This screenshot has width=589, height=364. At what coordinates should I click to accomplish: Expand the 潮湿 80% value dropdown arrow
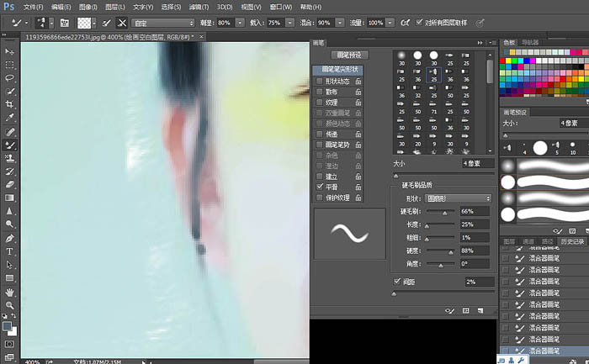240,23
